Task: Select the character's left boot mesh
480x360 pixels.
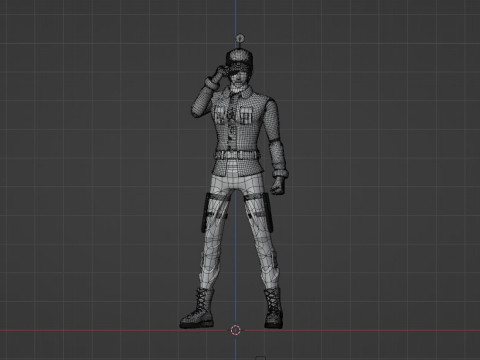Action: [x=274, y=308]
